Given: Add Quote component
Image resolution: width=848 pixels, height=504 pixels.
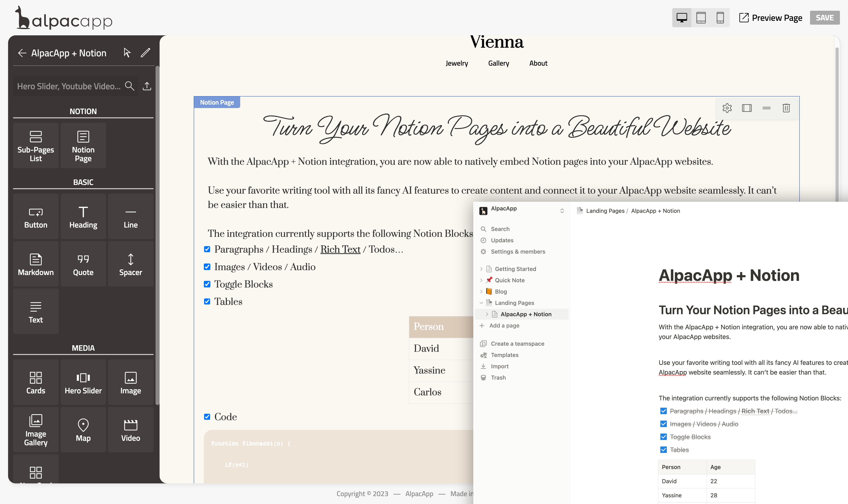Looking at the screenshot, I should point(83,264).
